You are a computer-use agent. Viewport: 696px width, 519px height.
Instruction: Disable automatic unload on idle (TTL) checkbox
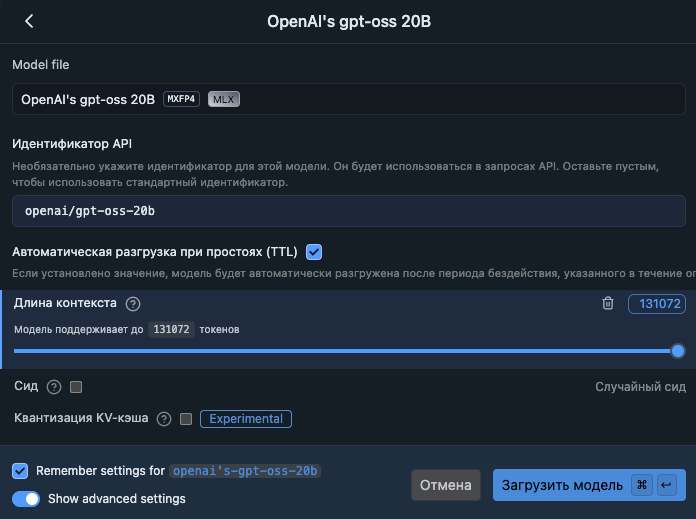tap(314, 252)
